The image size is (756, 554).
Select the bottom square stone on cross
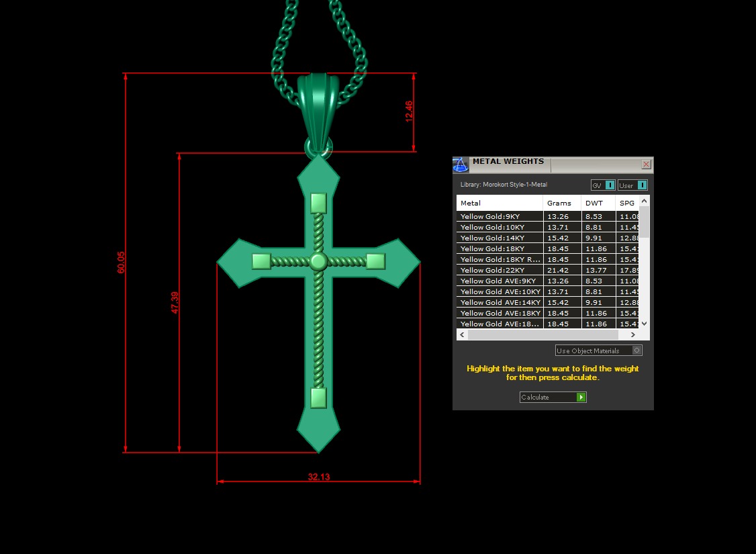click(319, 398)
